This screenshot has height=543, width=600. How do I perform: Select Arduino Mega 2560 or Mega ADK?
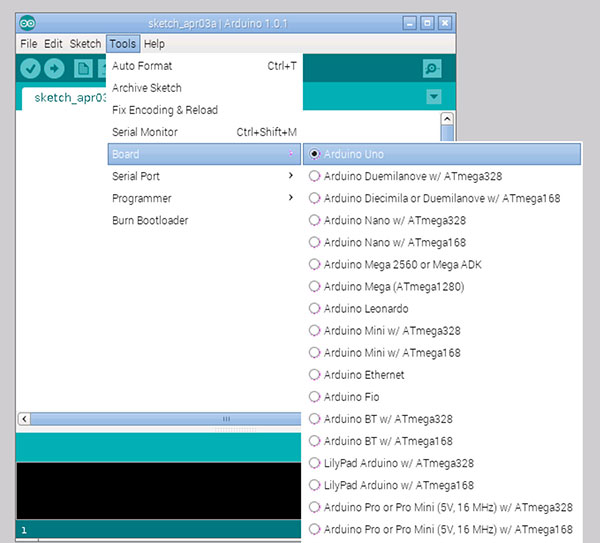(x=442, y=264)
